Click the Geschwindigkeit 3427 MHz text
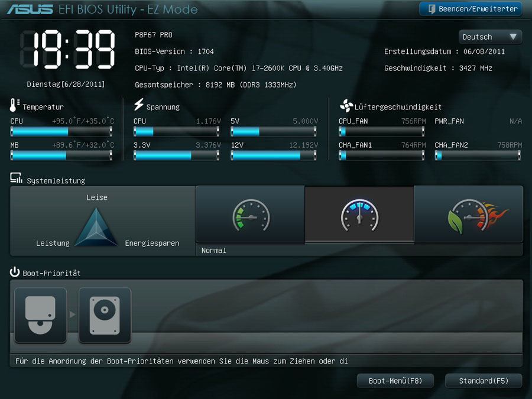The width and height of the screenshot is (532, 399). [439, 68]
